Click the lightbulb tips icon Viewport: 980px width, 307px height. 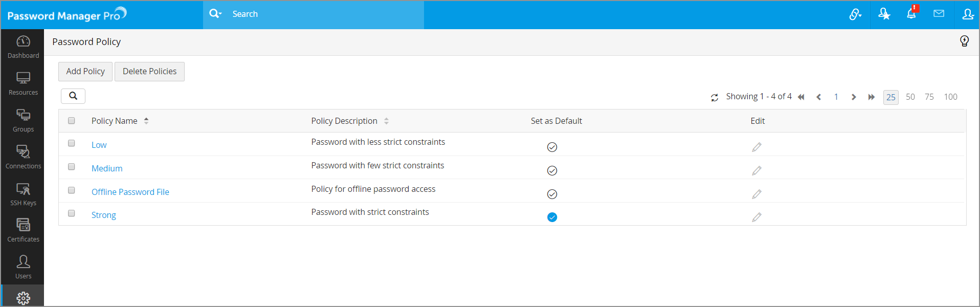(964, 41)
